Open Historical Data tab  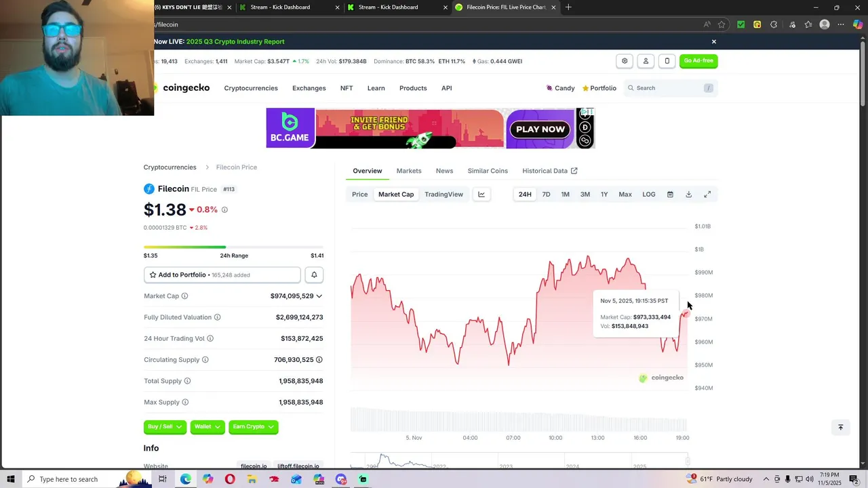point(549,171)
